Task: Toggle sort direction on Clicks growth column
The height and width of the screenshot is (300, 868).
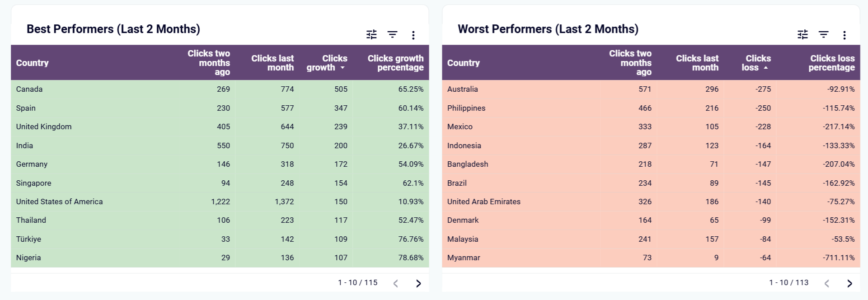Action: [343, 68]
